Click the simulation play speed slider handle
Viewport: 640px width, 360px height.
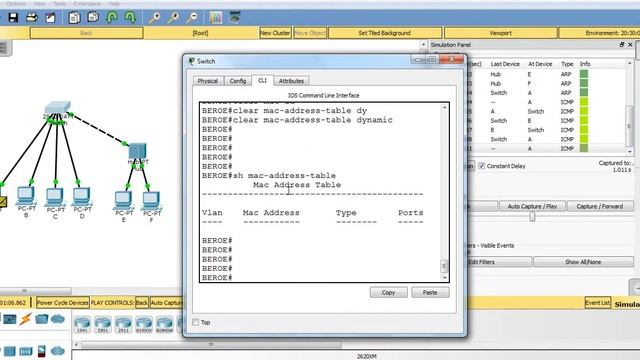click(x=532, y=216)
